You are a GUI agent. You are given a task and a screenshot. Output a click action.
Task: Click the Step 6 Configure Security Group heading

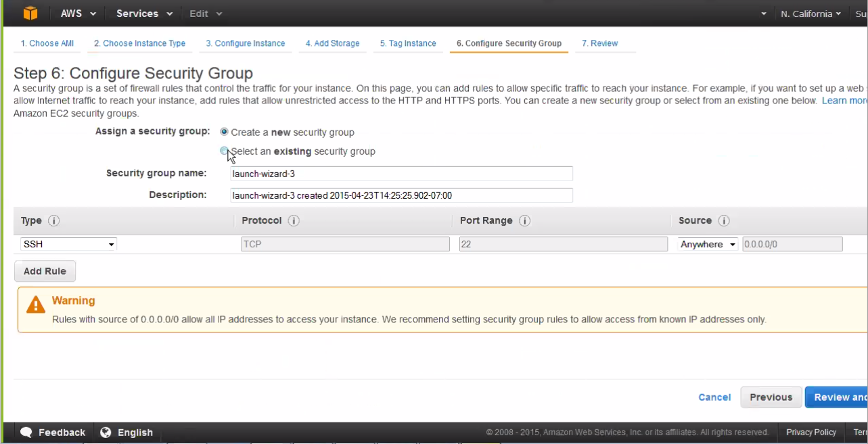point(133,73)
